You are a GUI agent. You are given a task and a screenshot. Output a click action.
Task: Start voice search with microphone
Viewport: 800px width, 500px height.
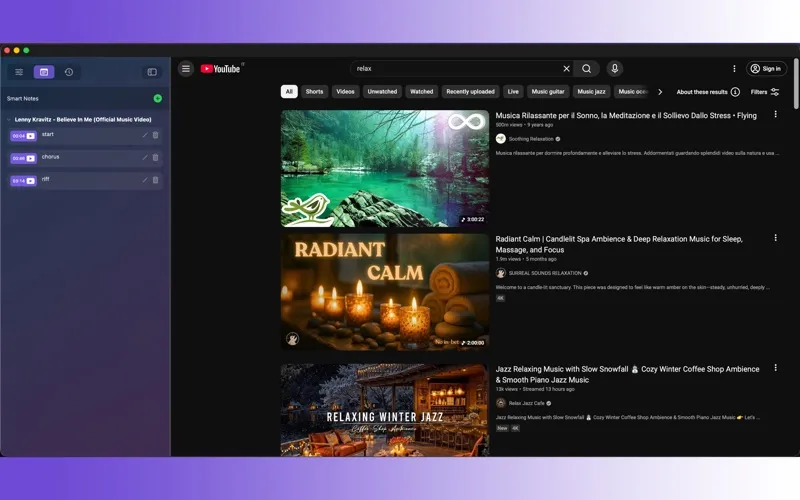coord(615,68)
